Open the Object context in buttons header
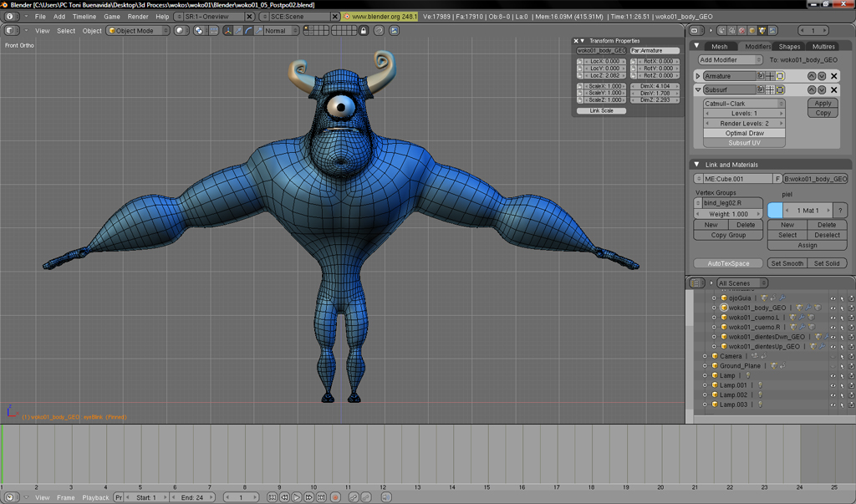 click(752, 31)
